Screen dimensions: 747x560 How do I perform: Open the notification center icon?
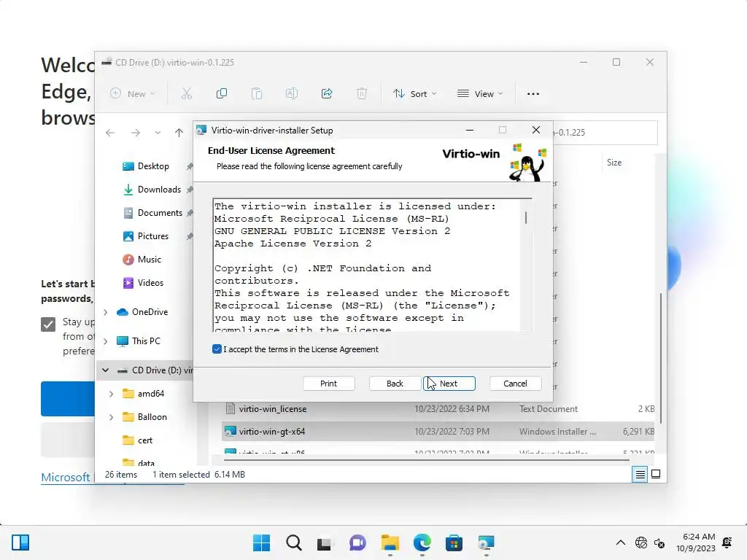point(727,542)
